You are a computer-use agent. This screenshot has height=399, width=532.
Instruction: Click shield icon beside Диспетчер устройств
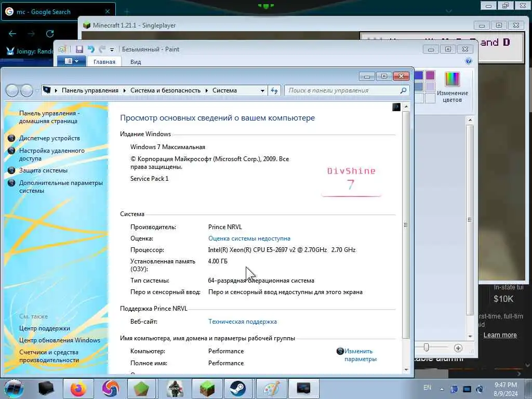[x=11, y=138]
